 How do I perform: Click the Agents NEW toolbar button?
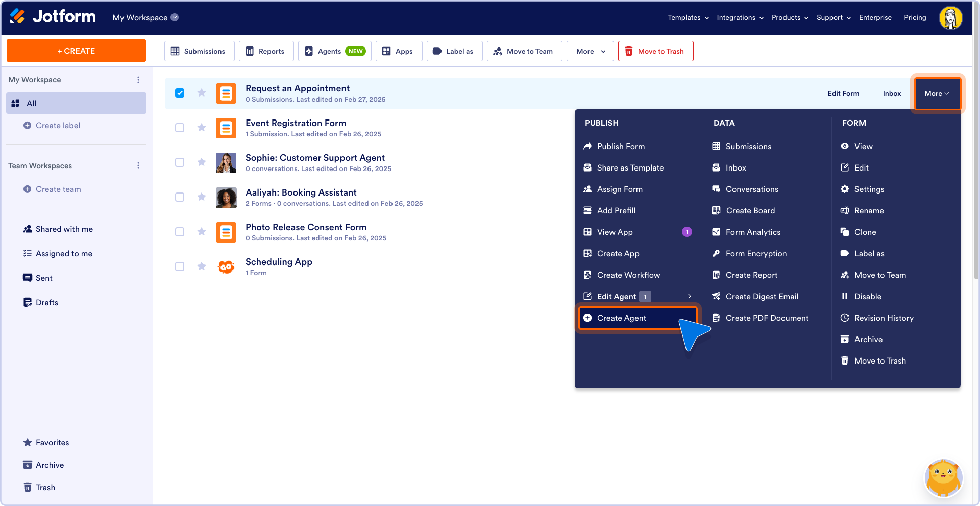[x=335, y=51]
